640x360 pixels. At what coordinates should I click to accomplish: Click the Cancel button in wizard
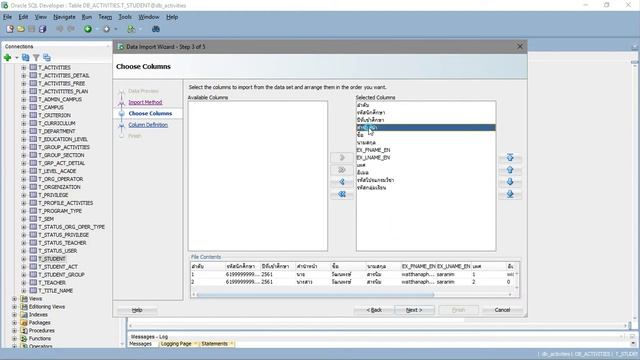click(x=502, y=310)
